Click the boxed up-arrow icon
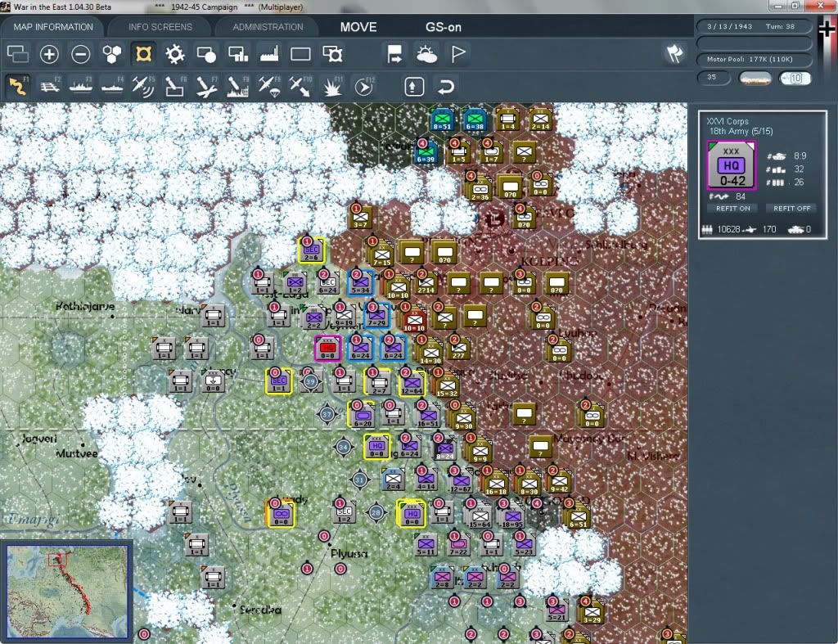The width and height of the screenshot is (838, 644). point(414,87)
